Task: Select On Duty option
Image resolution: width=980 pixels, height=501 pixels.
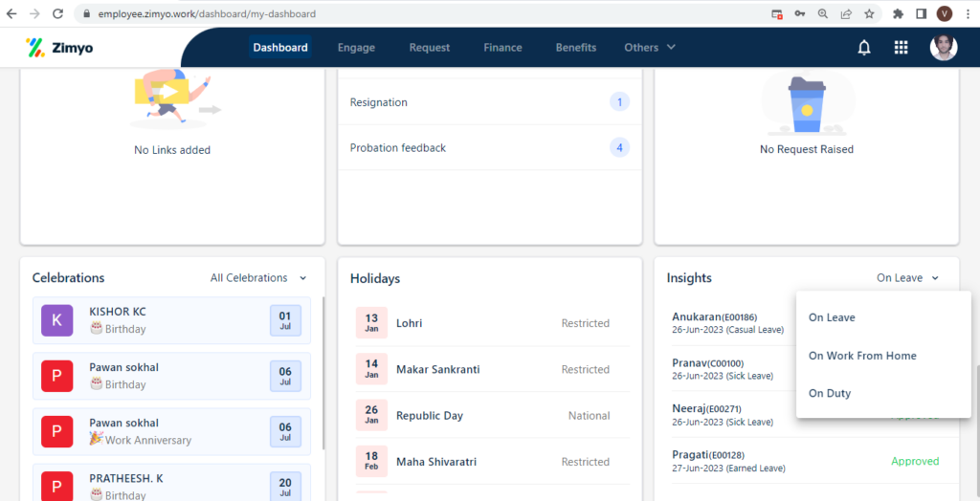Action: click(x=883, y=394)
